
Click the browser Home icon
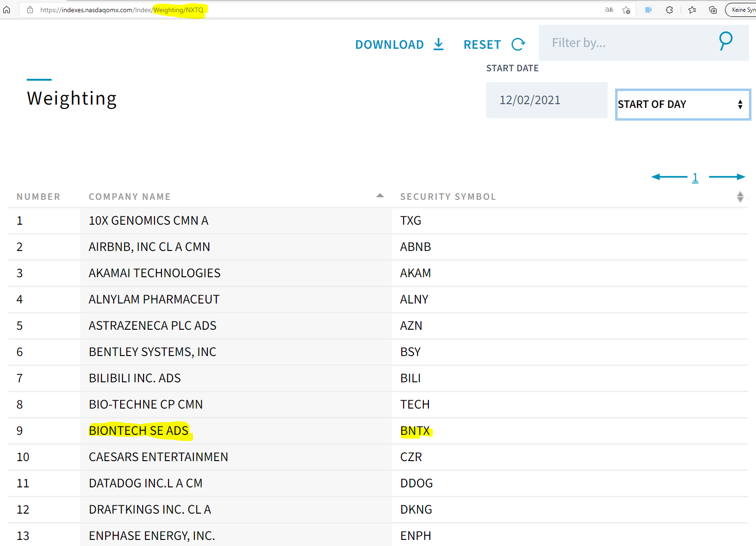(x=7, y=10)
